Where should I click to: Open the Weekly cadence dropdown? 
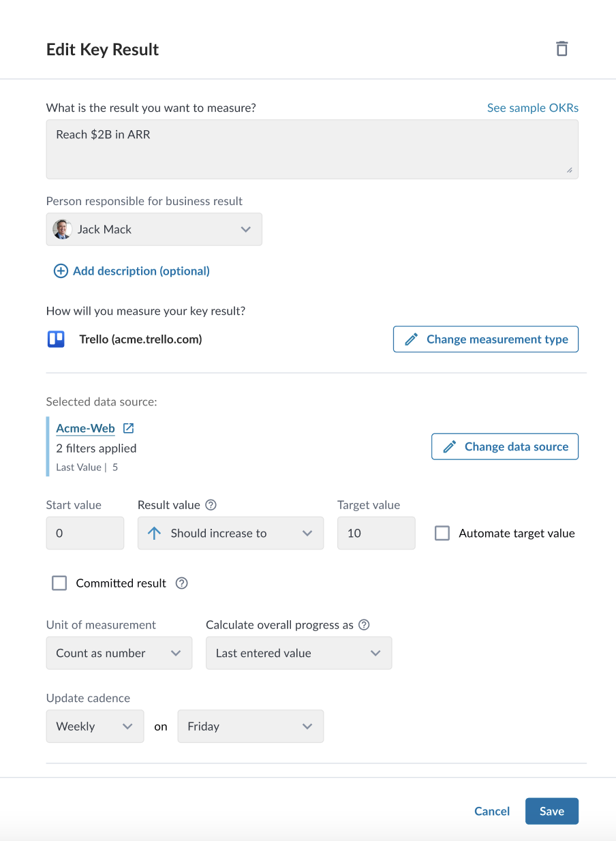click(x=95, y=727)
